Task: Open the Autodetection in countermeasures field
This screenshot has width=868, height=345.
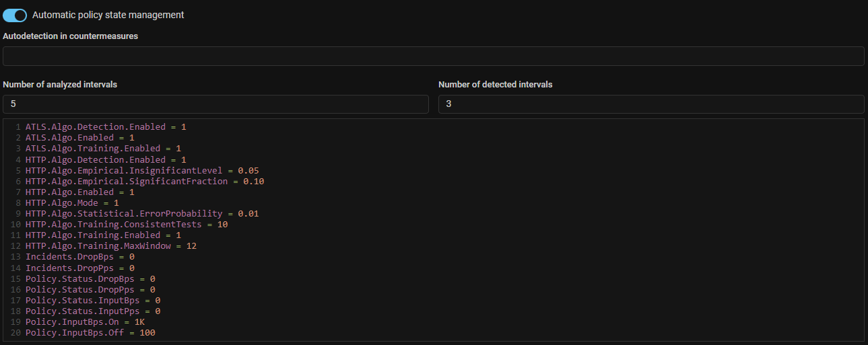Action: (433, 56)
